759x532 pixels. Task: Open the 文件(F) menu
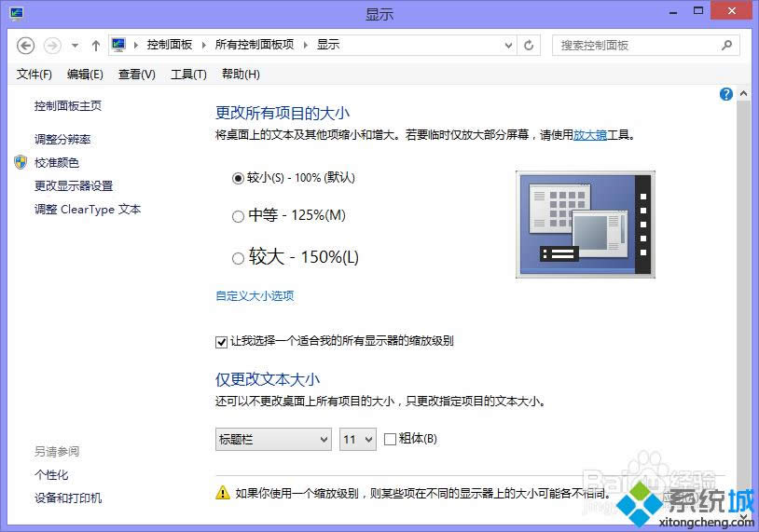point(34,74)
